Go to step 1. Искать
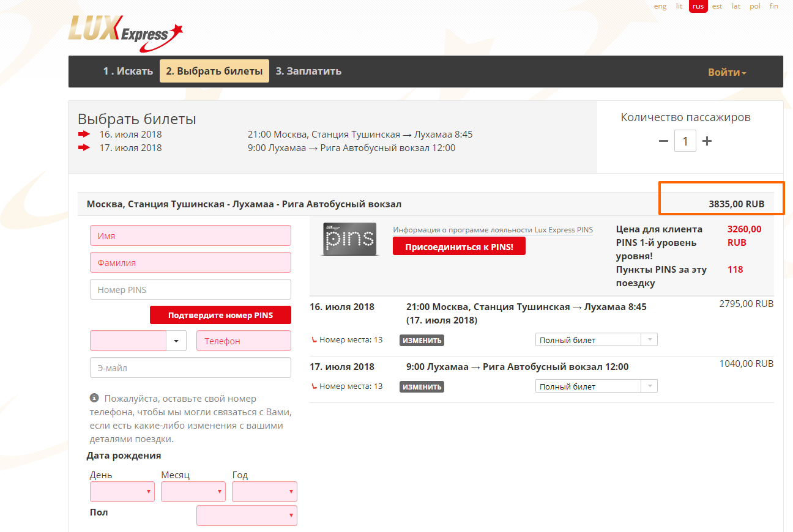 click(x=128, y=71)
